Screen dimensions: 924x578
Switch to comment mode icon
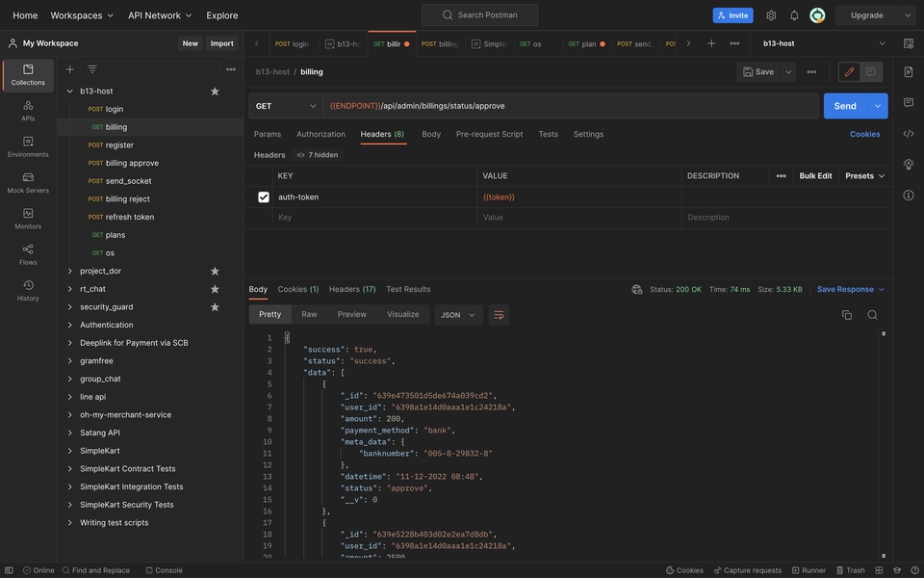click(870, 72)
